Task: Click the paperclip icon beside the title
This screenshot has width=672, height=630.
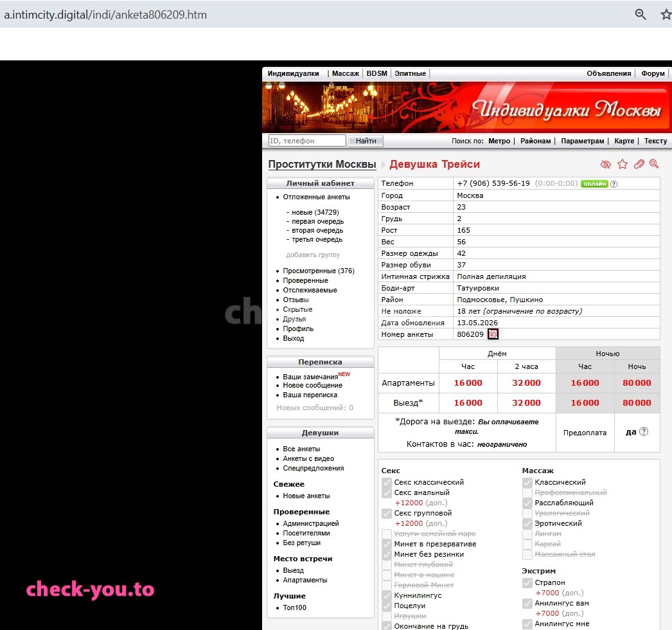Action: (x=639, y=164)
